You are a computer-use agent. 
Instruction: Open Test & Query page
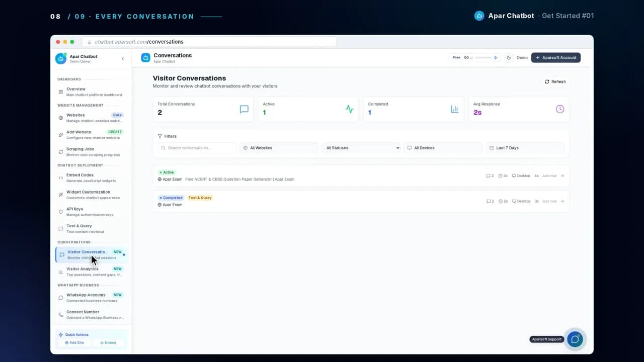point(91,229)
